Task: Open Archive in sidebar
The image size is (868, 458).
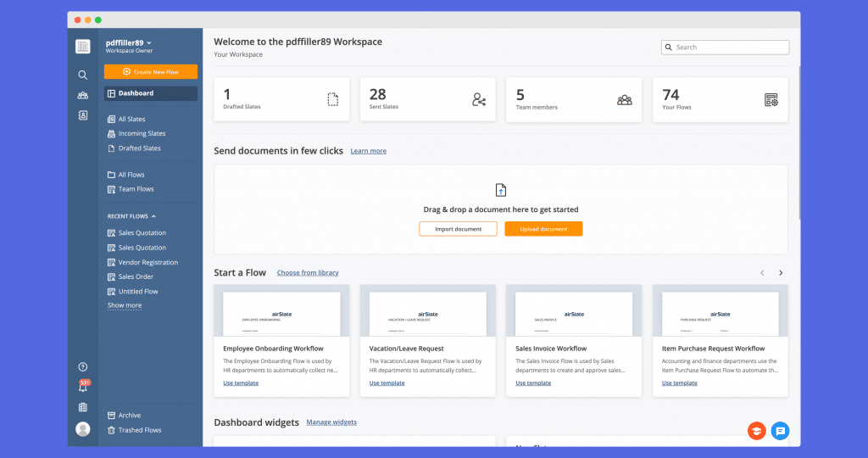Action: tap(124, 416)
